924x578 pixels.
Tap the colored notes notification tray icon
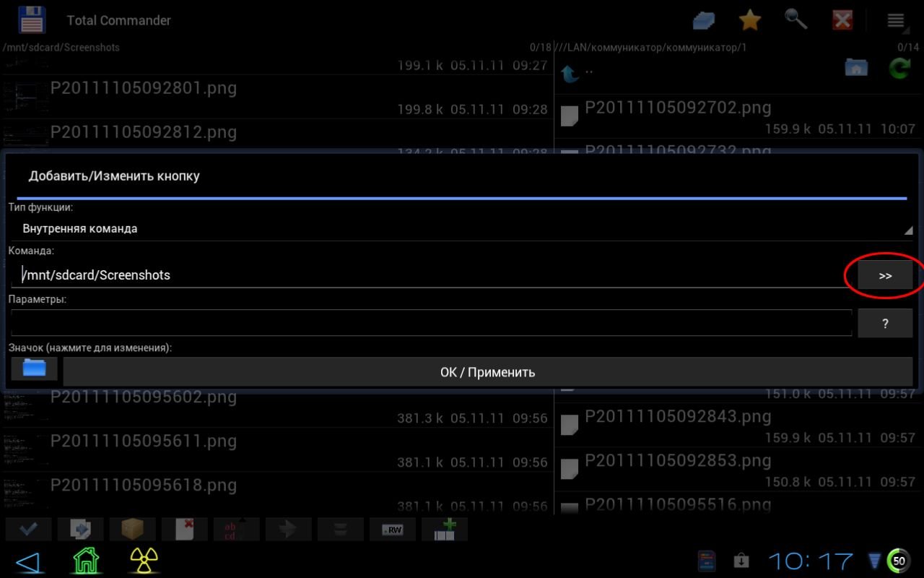pyautogui.click(x=707, y=561)
